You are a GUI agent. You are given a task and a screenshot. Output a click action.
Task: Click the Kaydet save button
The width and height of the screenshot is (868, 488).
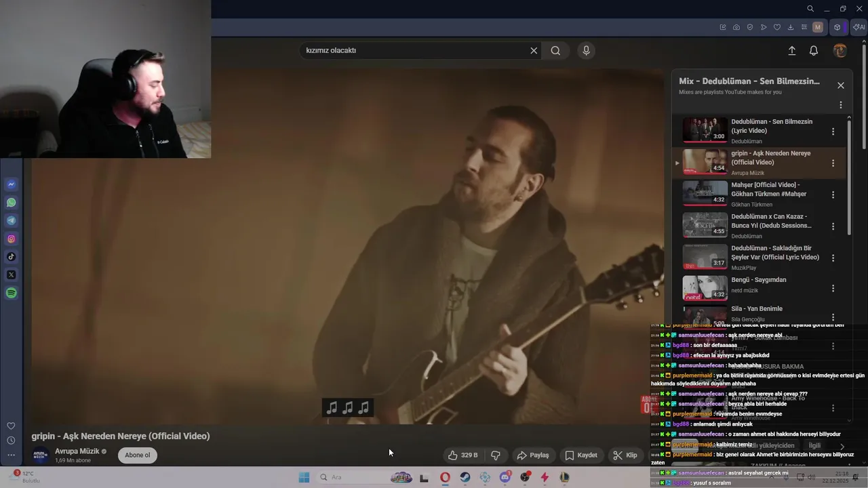click(x=582, y=455)
